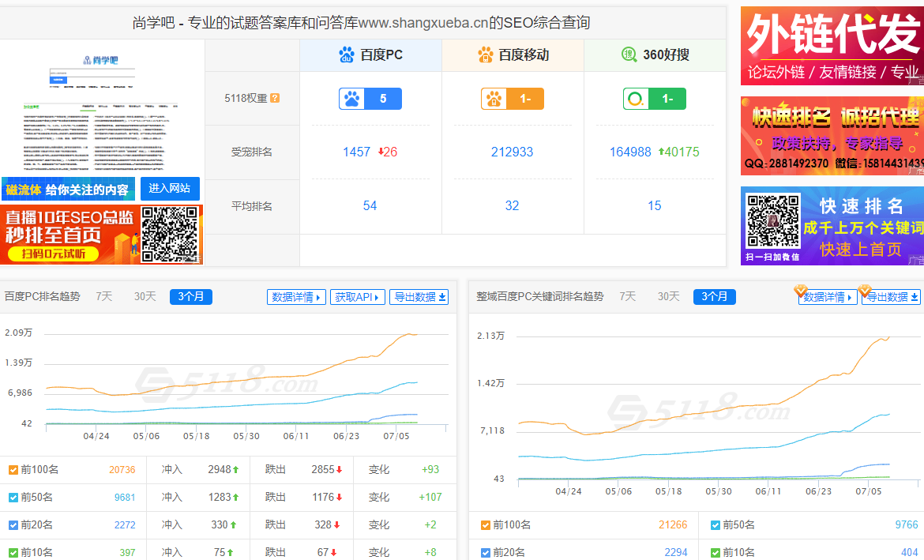Toggle the 前50名 checkbox in left panel
Image resolution: width=924 pixels, height=560 pixels.
[x=13, y=498]
